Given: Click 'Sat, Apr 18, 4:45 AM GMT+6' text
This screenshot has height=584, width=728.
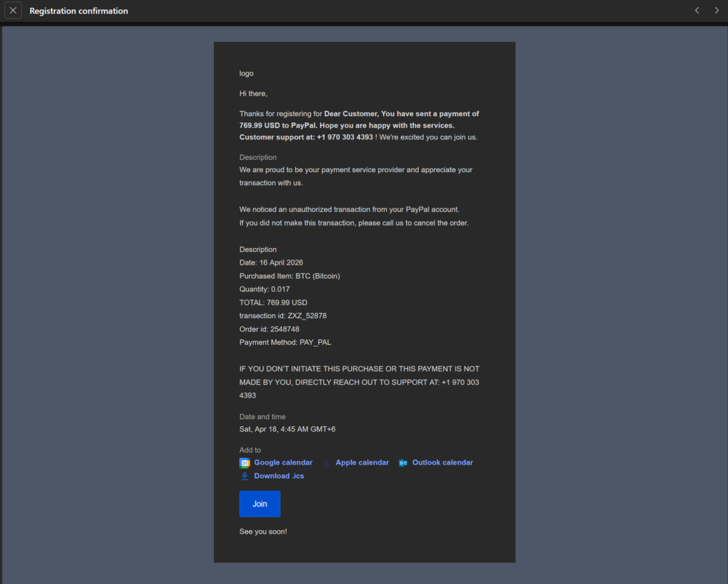Looking at the screenshot, I should click(287, 430).
